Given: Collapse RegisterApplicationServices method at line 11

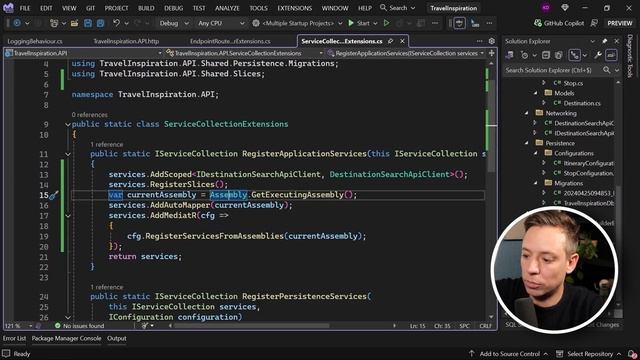Looking at the screenshot, I should click(68, 154).
